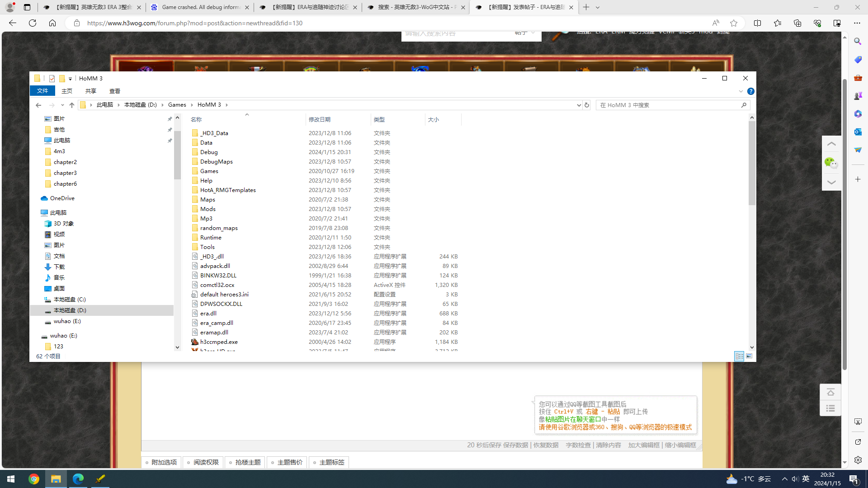Switch to the 主页 ribbon tab

pyautogui.click(x=67, y=91)
